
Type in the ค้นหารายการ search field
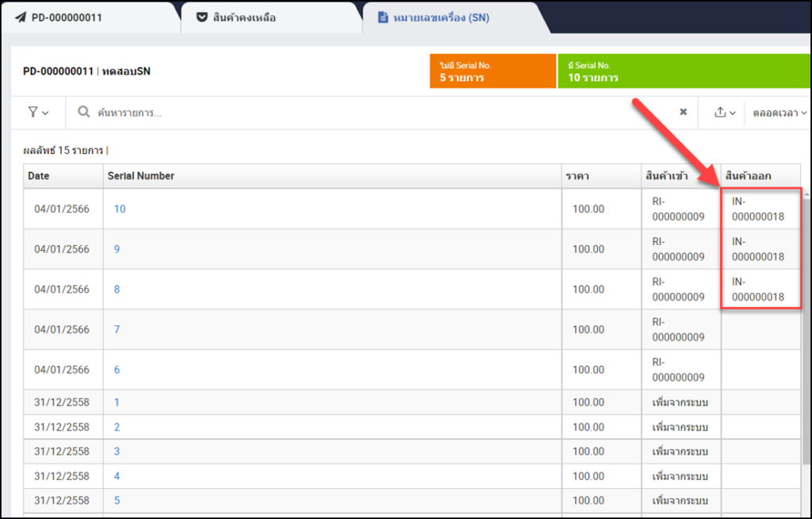[381, 113]
